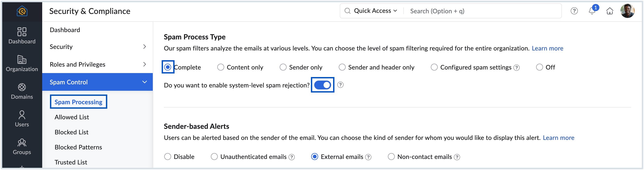Open the Organization section in the sidebar

tap(22, 63)
